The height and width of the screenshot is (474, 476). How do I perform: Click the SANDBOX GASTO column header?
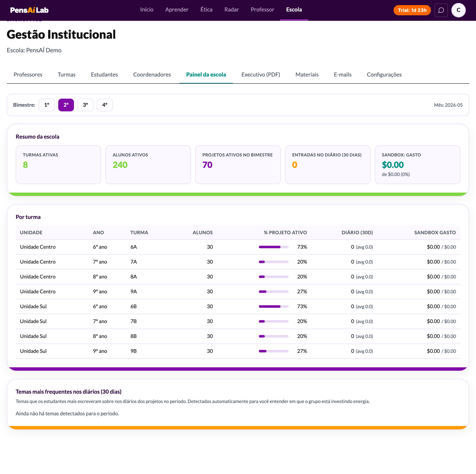click(435, 233)
